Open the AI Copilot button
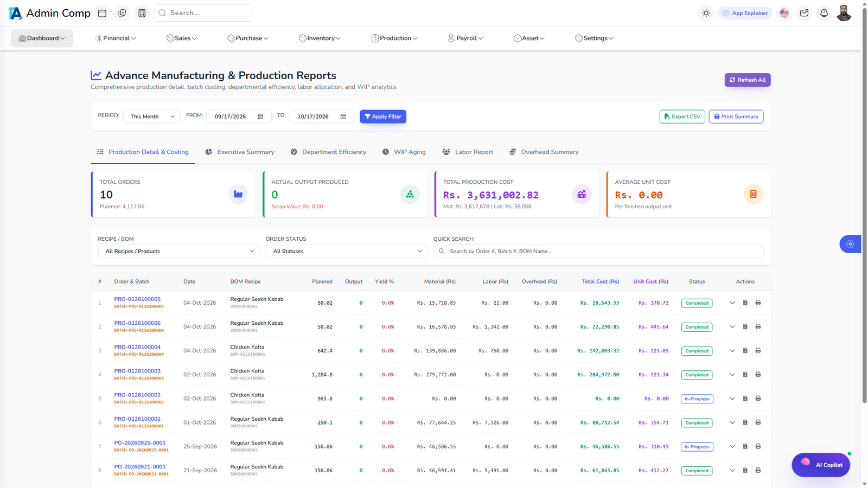This screenshot has height=488, width=868. (821, 465)
